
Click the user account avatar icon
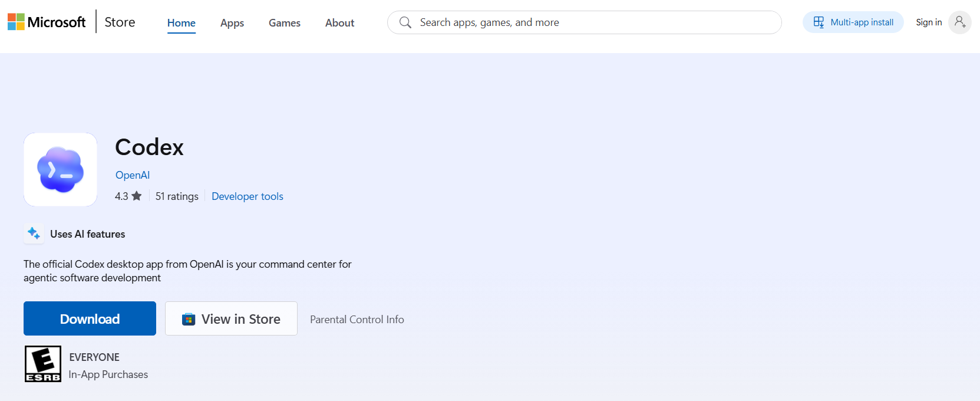coord(960,22)
